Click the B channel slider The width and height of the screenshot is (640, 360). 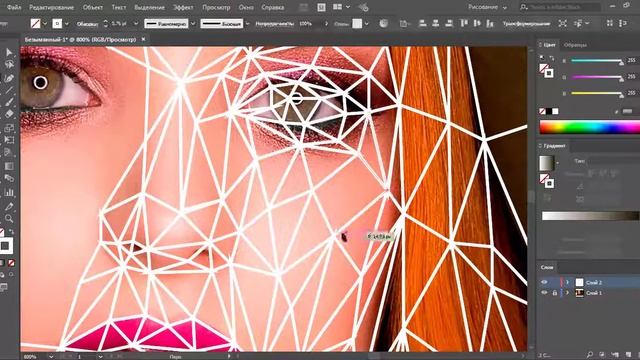(x=597, y=93)
